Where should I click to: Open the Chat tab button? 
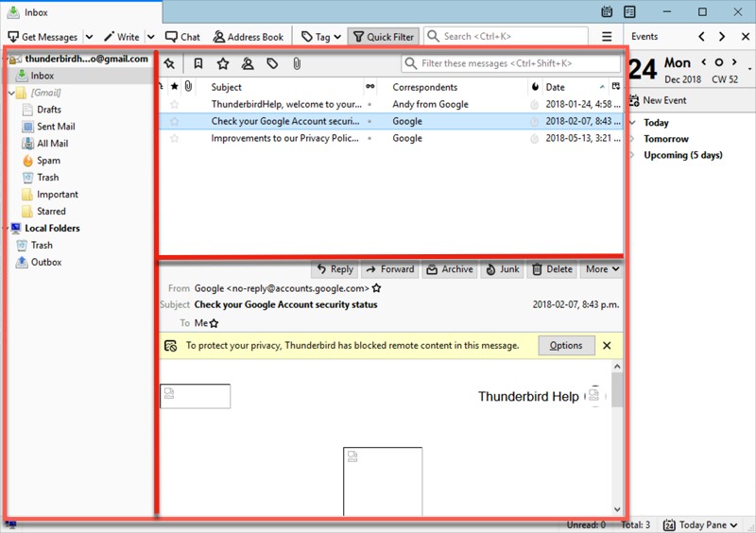click(x=182, y=37)
